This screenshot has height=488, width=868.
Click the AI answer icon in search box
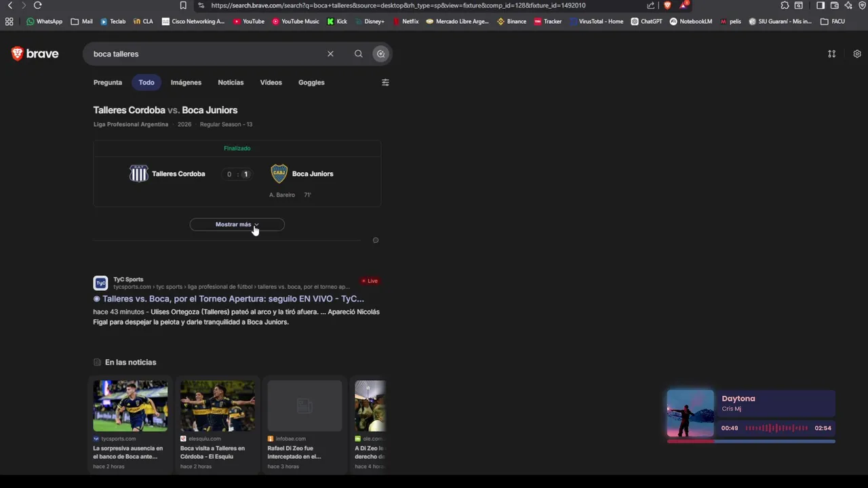[380, 54]
